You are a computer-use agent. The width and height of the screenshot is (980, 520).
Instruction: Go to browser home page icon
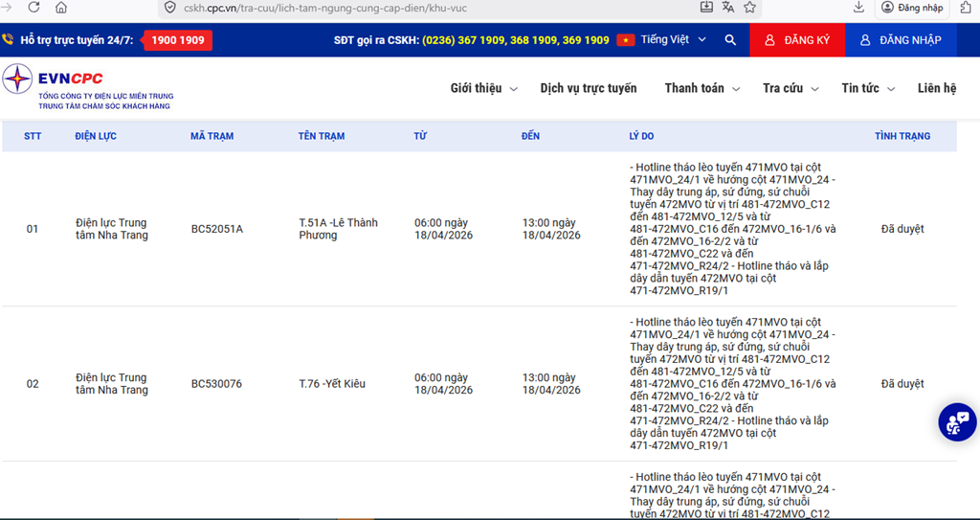tap(61, 8)
